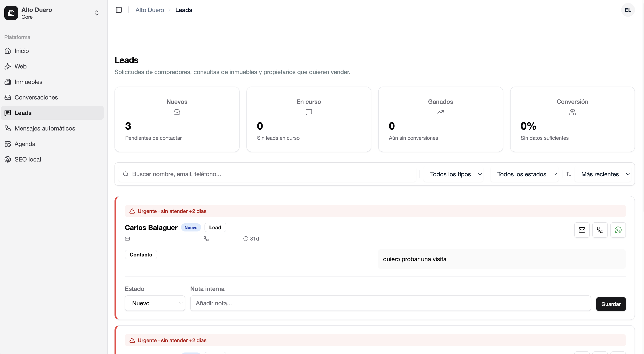The width and height of the screenshot is (644, 354).
Task: Message Carlos Balaguer on WhatsApp
Action: pyautogui.click(x=618, y=230)
